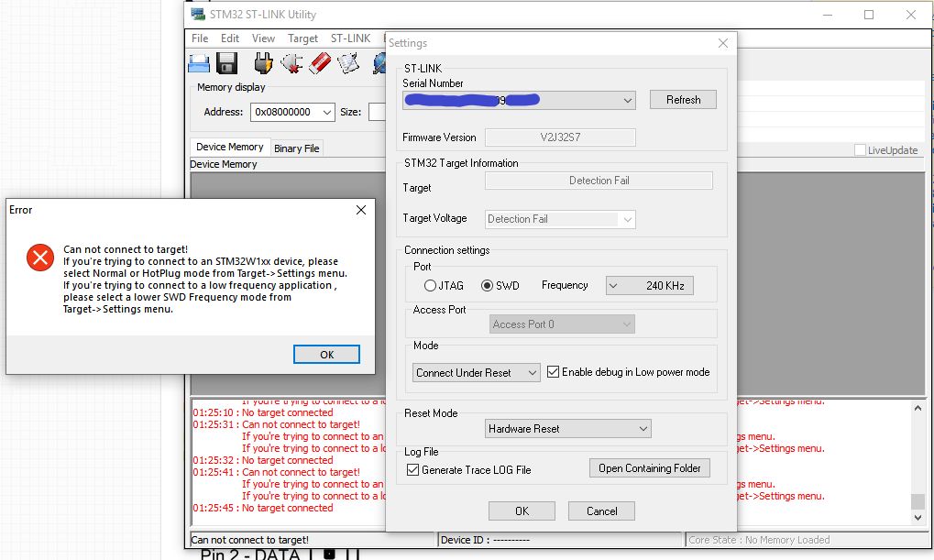
Task: Close the Error dialog with X
Action: tap(361, 210)
